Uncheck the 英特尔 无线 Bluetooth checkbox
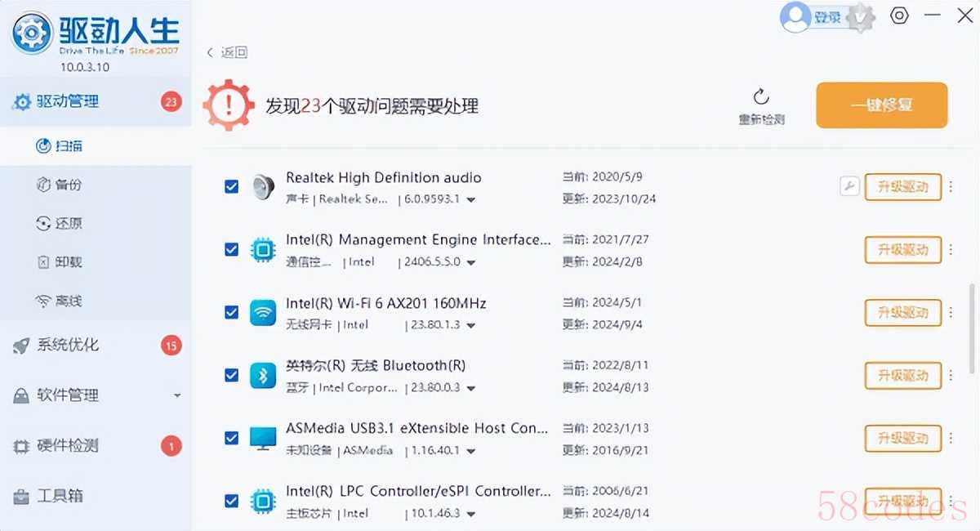The width and height of the screenshot is (980, 531). point(231,375)
